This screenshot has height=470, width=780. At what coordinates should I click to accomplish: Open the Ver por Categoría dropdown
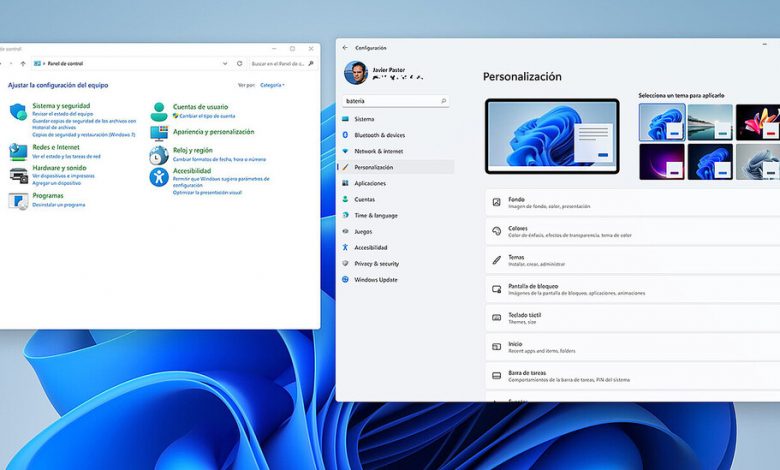coord(272,85)
